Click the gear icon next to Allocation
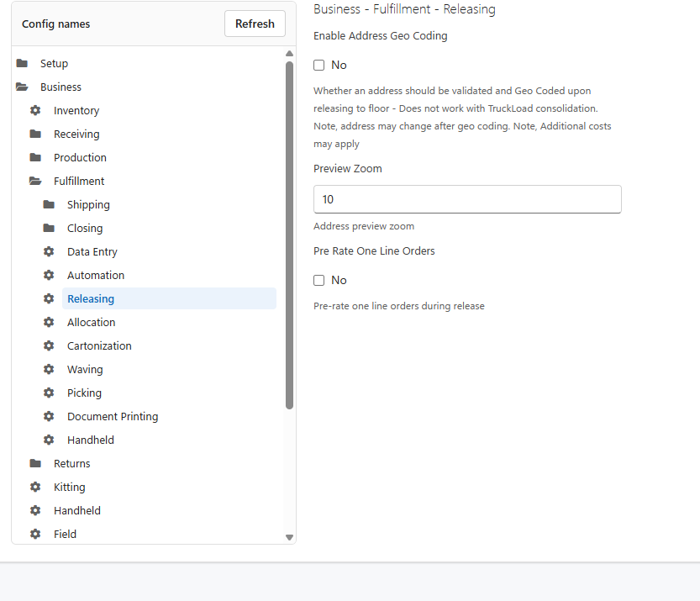This screenshot has height=601, width=700. click(49, 322)
